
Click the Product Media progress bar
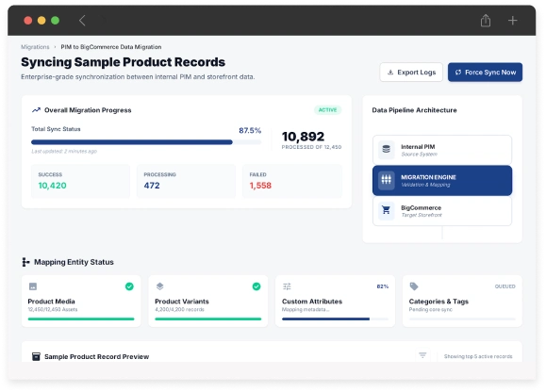tap(81, 318)
